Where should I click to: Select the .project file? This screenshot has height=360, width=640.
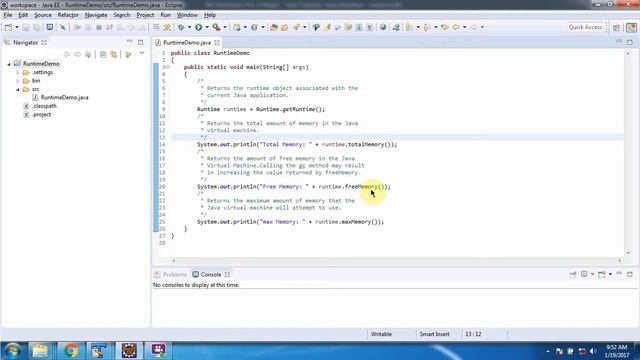point(41,115)
